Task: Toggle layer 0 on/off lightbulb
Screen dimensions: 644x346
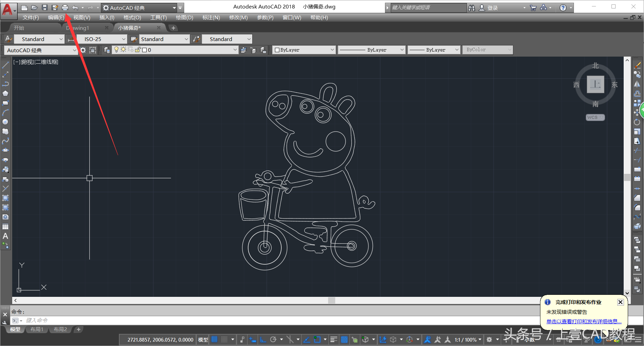Action: coord(116,49)
